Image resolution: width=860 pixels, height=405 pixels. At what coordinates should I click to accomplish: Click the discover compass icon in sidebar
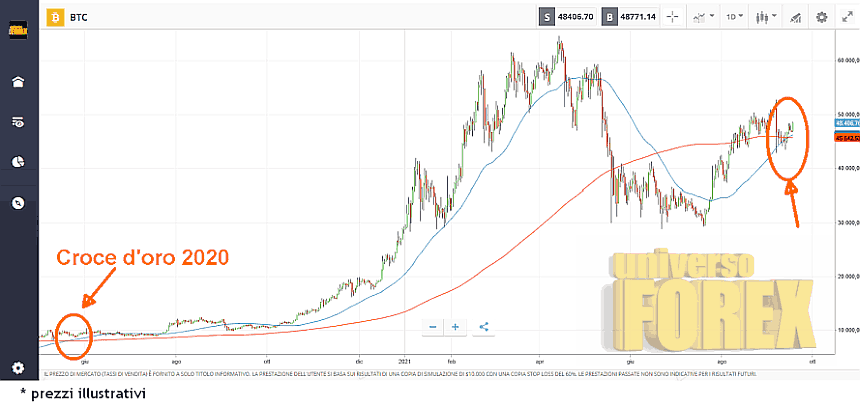tap(18, 203)
